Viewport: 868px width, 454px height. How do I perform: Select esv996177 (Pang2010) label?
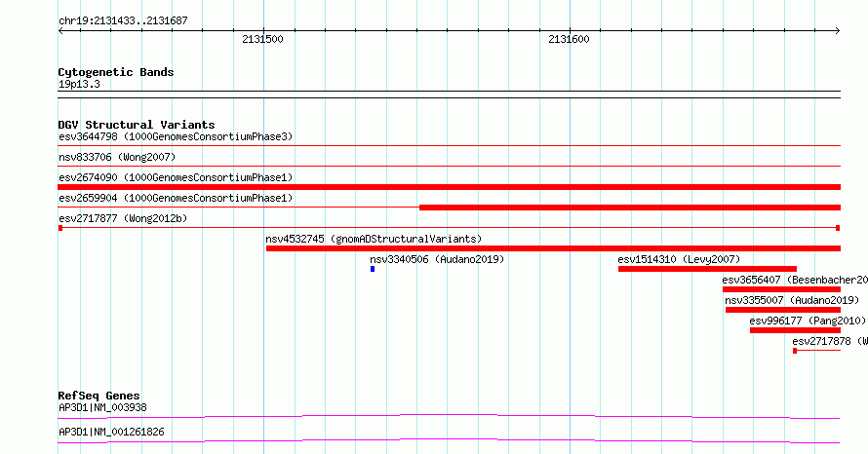[808, 321]
